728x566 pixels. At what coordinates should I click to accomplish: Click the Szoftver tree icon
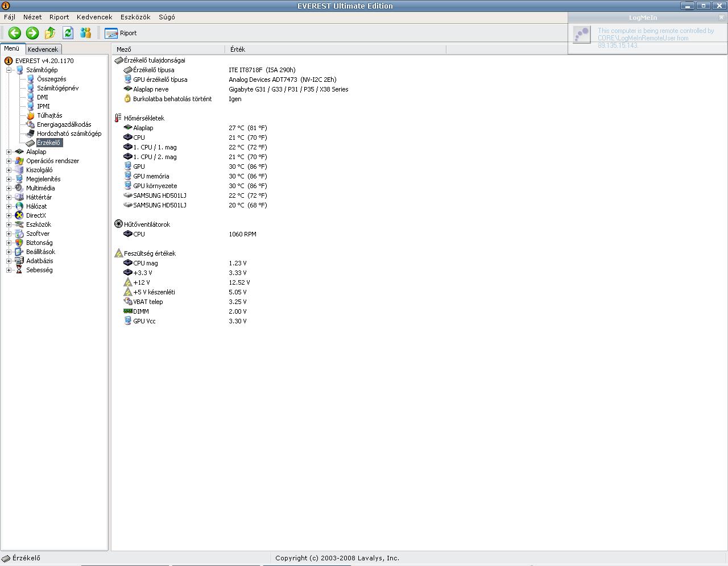point(19,234)
